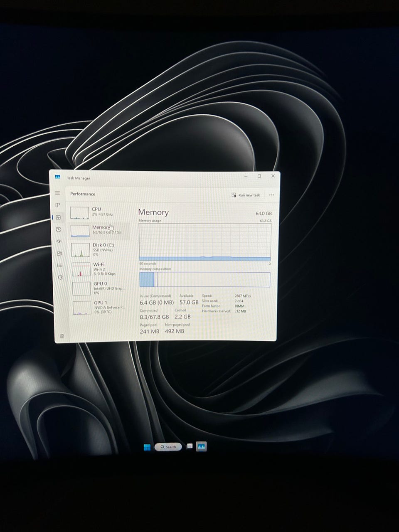This screenshot has width=399, height=532.
Task: Open the Windows Start menu
Action: tap(147, 447)
